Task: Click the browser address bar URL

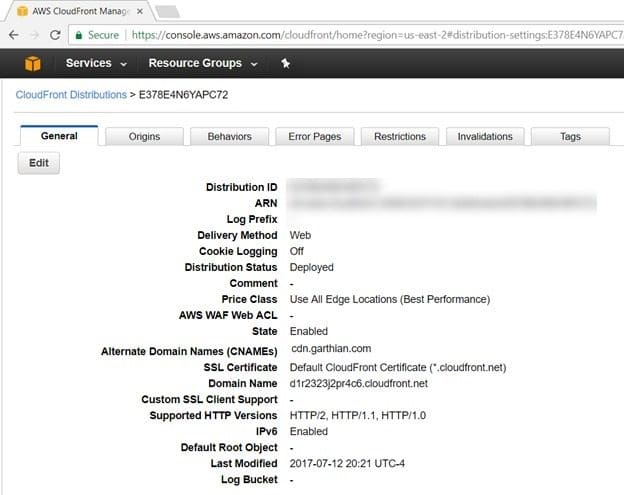Action: (376, 35)
